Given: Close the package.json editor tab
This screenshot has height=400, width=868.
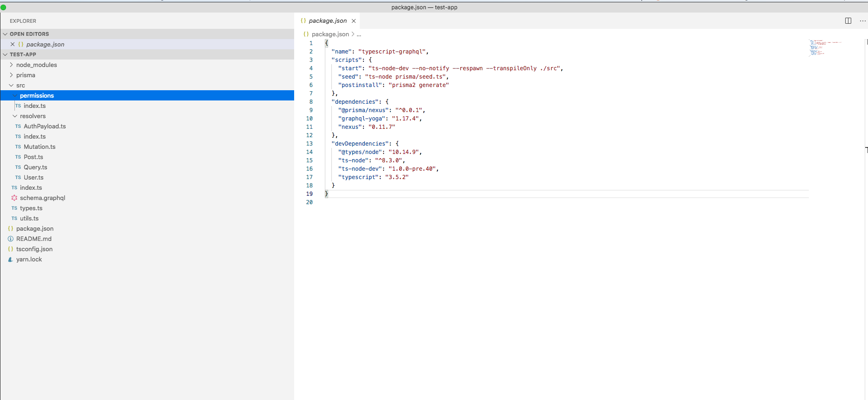Looking at the screenshot, I should tap(354, 21).
